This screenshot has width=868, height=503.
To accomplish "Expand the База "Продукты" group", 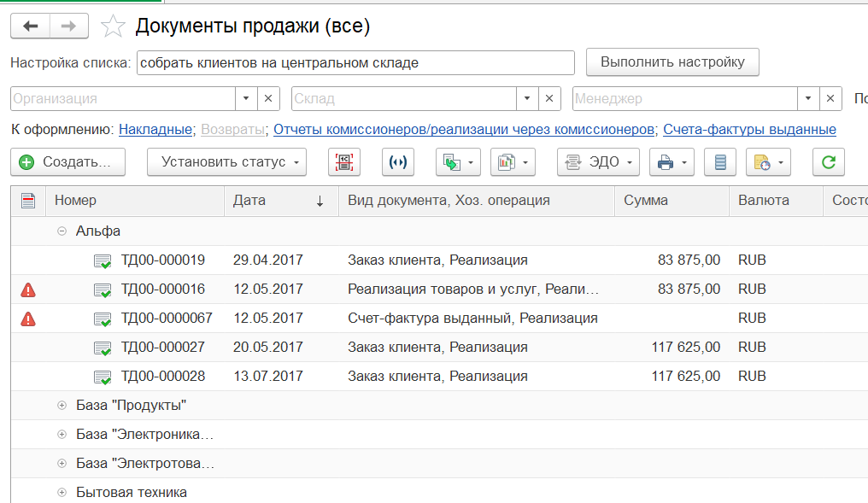I will (62, 405).
